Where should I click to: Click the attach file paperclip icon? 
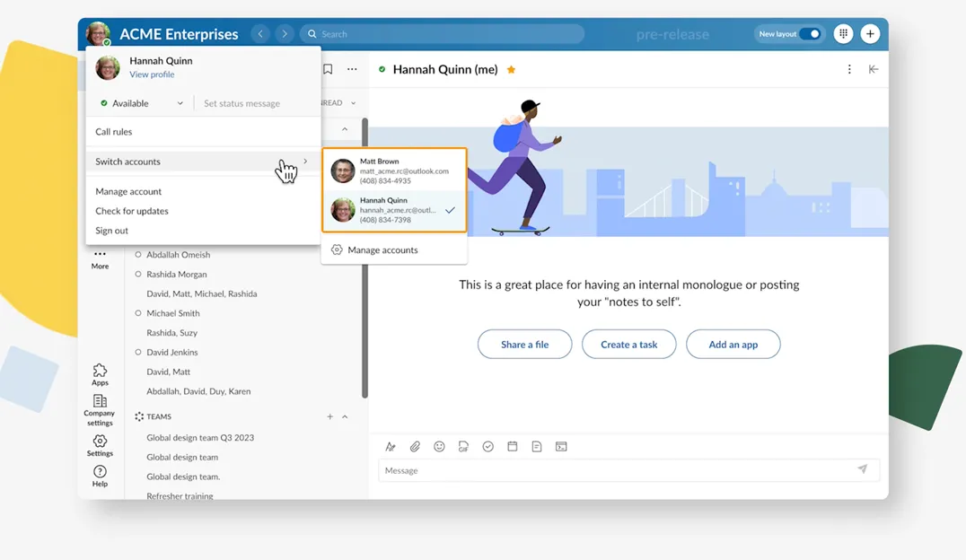tap(415, 446)
